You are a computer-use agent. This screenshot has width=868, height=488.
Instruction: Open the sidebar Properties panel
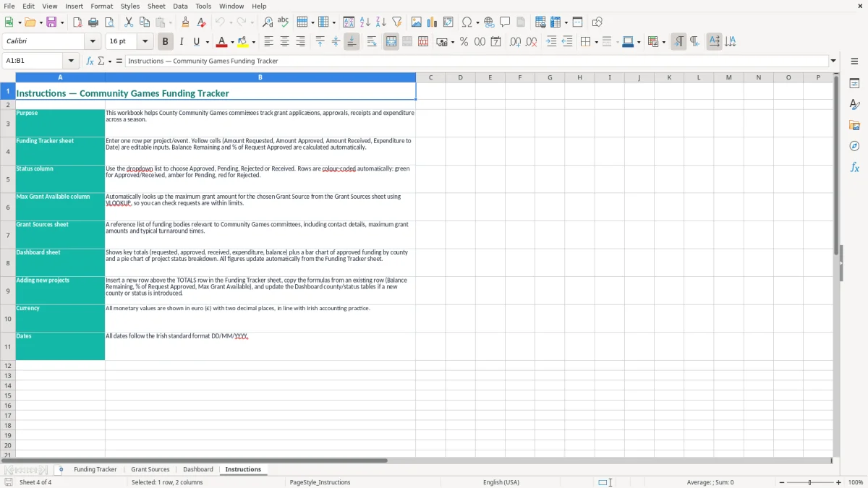(x=854, y=84)
